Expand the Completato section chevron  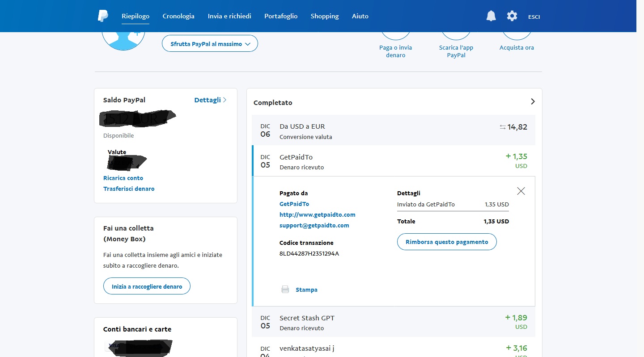click(533, 101)
